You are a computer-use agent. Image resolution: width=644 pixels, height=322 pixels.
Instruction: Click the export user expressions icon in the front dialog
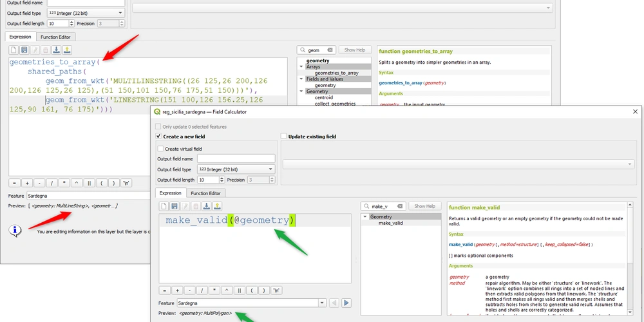click(x=217, y=206)
